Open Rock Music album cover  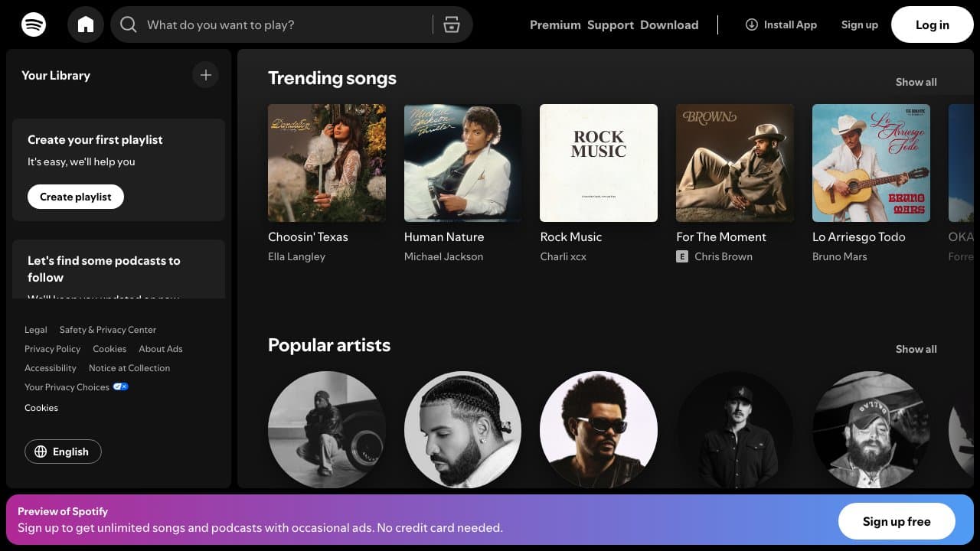point(599,163)
